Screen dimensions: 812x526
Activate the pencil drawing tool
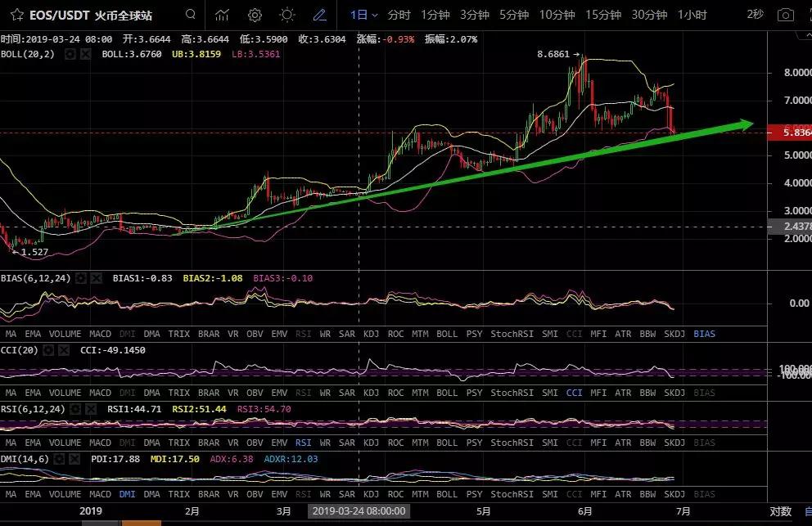(x=320, y=15)
